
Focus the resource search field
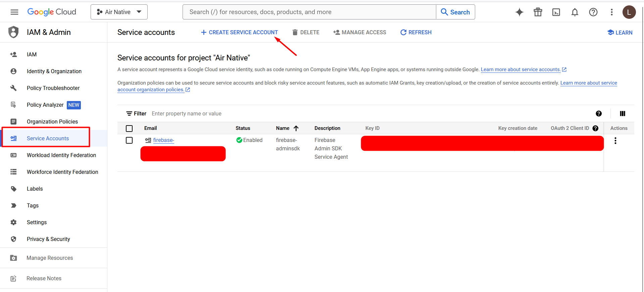tap(309, 12)
